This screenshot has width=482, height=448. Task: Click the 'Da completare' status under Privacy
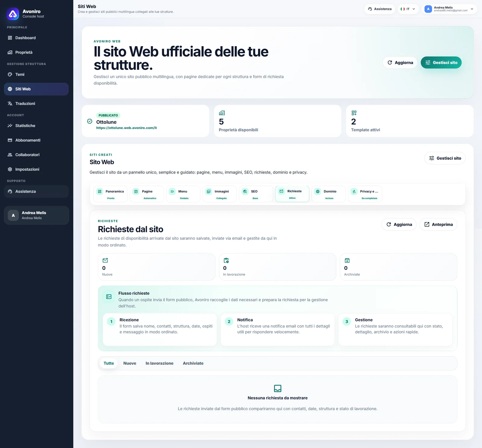369,198
